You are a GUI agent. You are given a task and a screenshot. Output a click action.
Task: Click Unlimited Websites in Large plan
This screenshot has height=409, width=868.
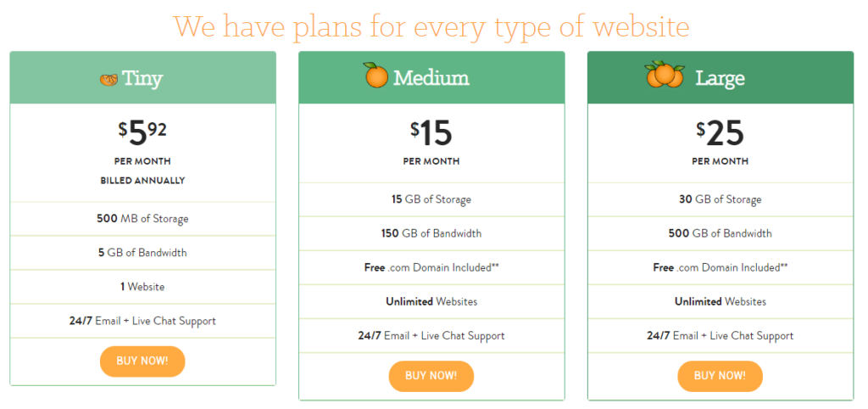(x=721, y=302)
